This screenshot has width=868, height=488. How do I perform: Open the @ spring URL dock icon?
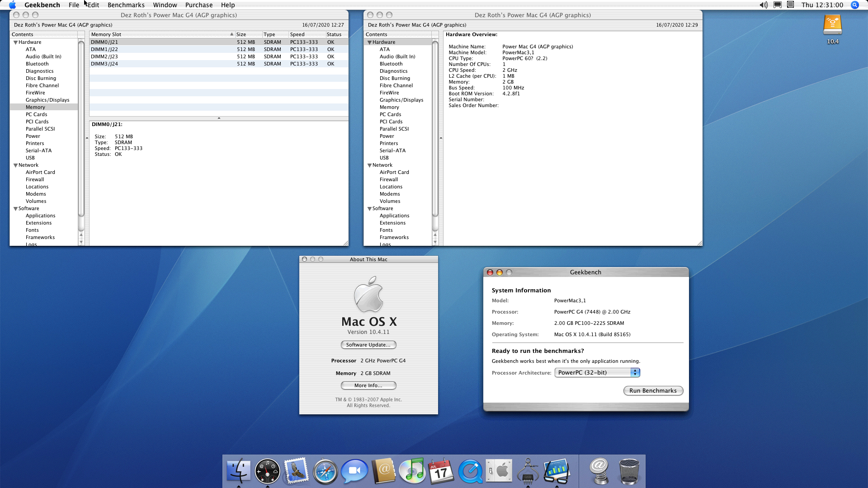click(600, 471)
